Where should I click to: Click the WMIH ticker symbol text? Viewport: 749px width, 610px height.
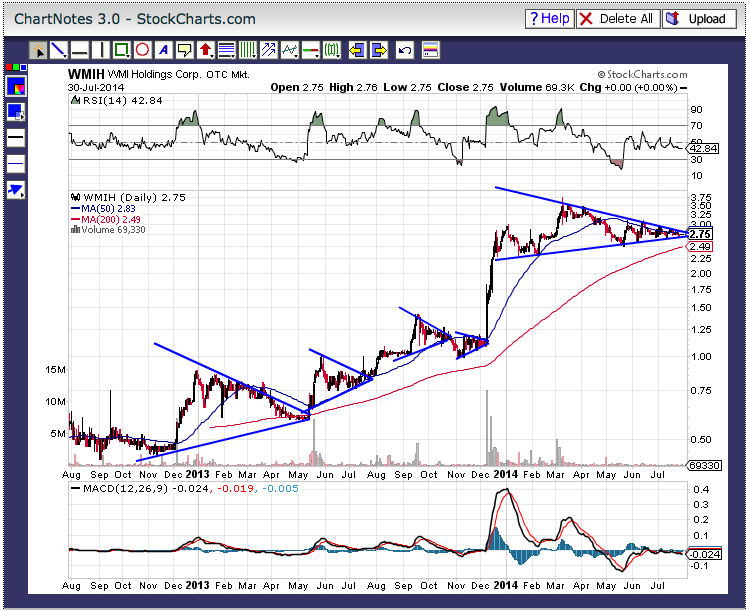(86, 74)
